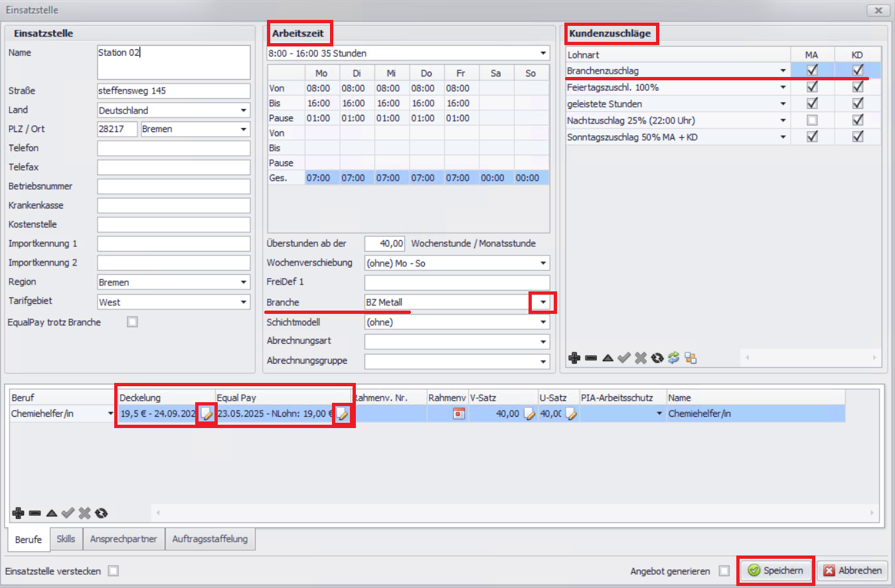Click the remove (minus) icon below Berufe table

[35, 513]
